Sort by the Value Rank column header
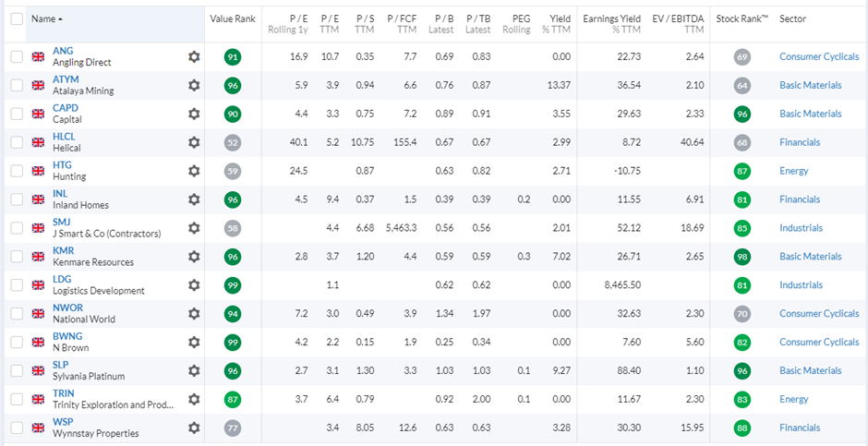 point(233,19)
